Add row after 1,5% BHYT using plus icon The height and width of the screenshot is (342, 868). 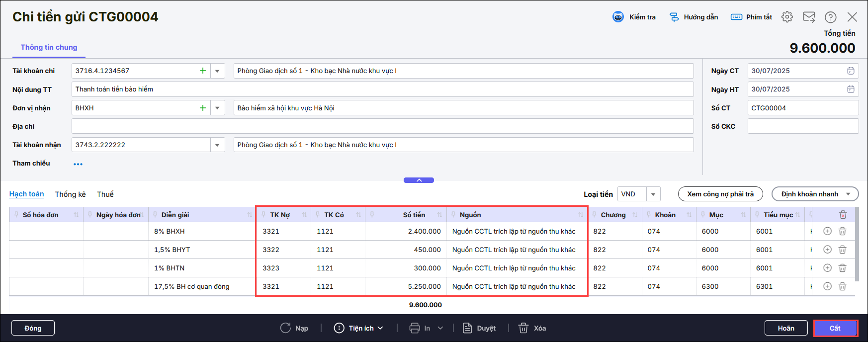pos(827,250)
